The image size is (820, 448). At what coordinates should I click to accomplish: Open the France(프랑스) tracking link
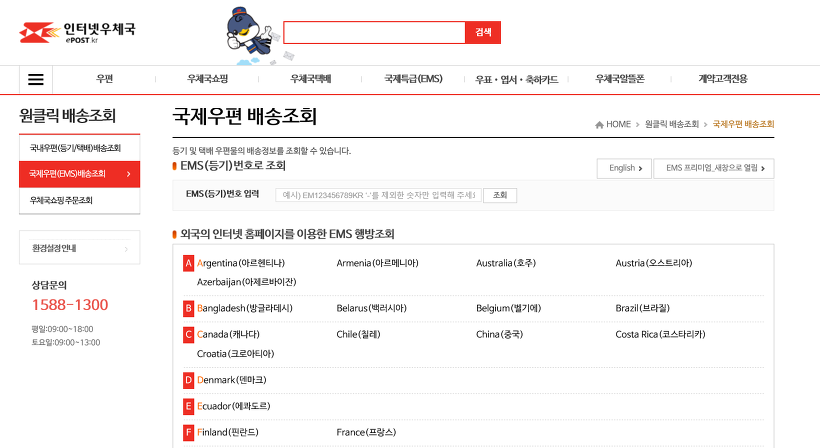click(x=366, y=432)
